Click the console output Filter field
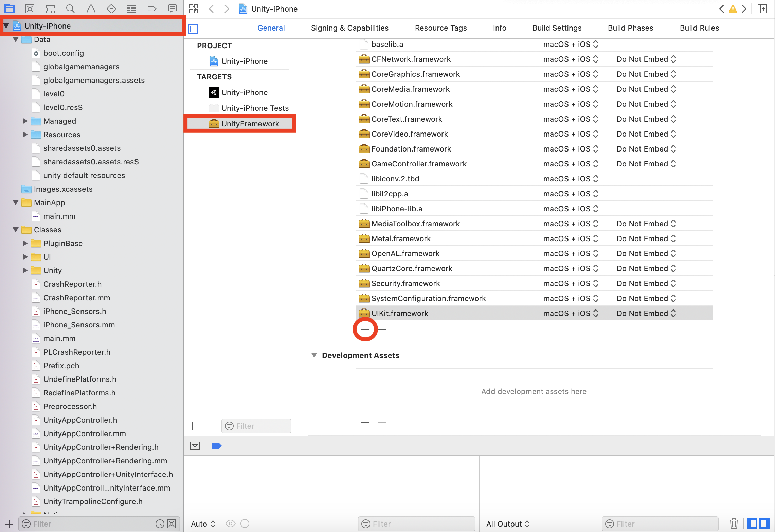Image resolution: width=775 pixels, height=532 pixels. [660, 524]
